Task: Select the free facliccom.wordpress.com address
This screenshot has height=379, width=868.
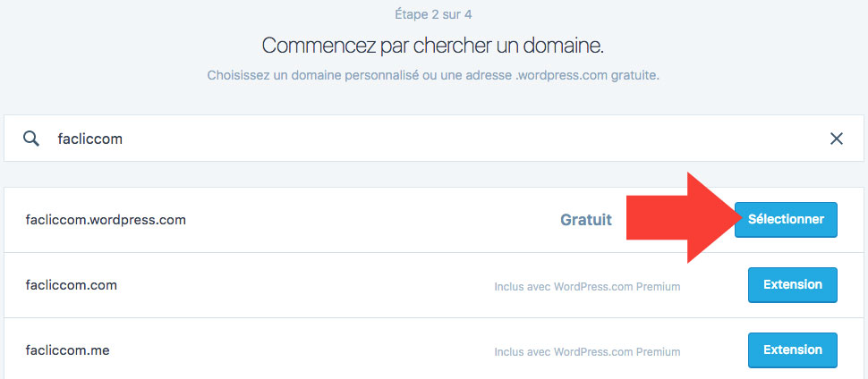Action: [x=786, y=220]
